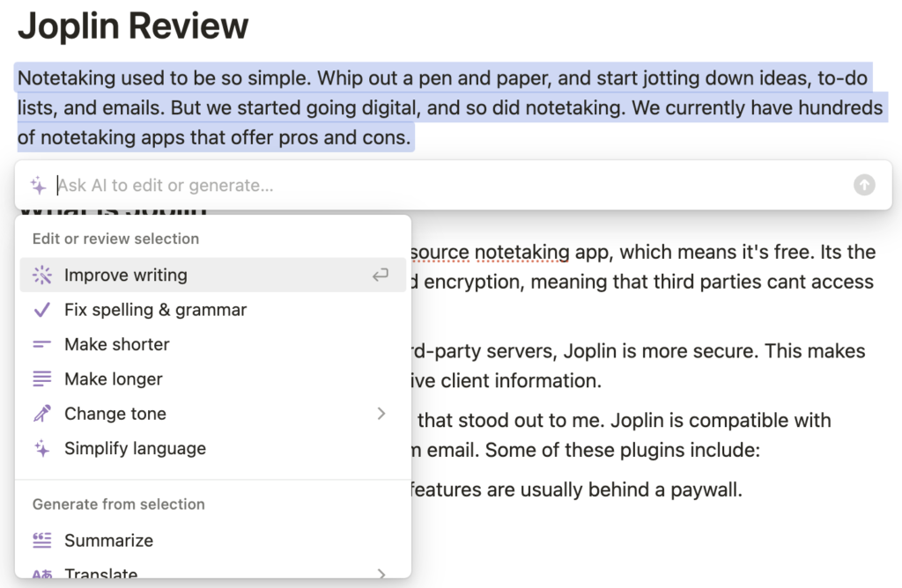The image size is (902, 588).
Task: Type in Ask AI to edit field
Action: [x=440, y=186]
